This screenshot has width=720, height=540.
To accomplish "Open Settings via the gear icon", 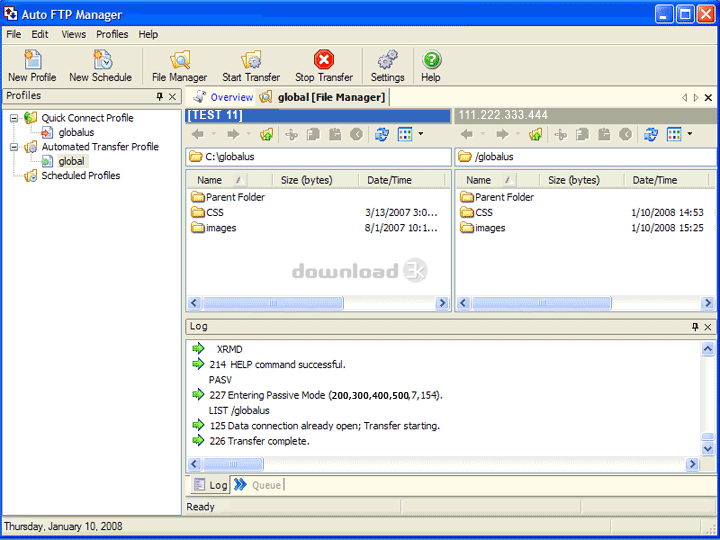I will point(387,66).
